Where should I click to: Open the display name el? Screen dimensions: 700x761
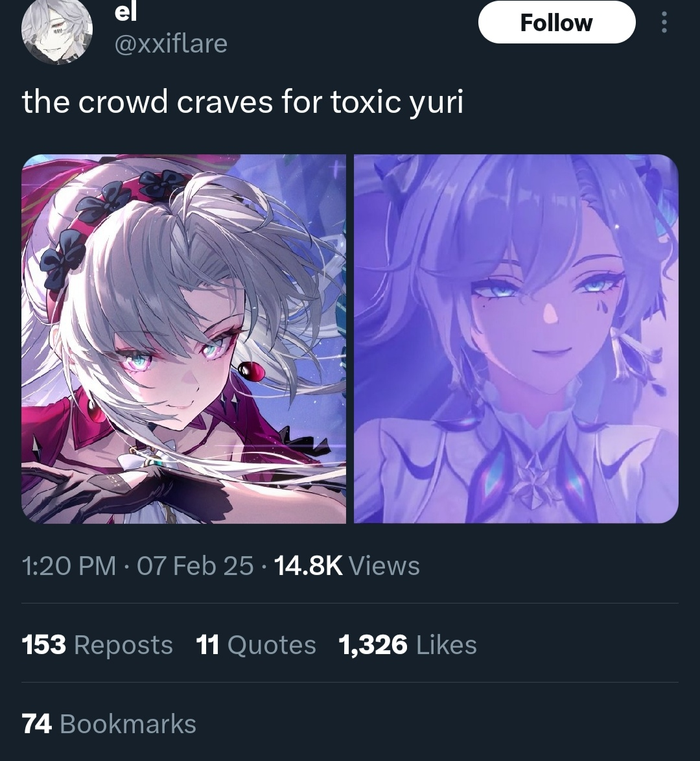click(126, 12)
